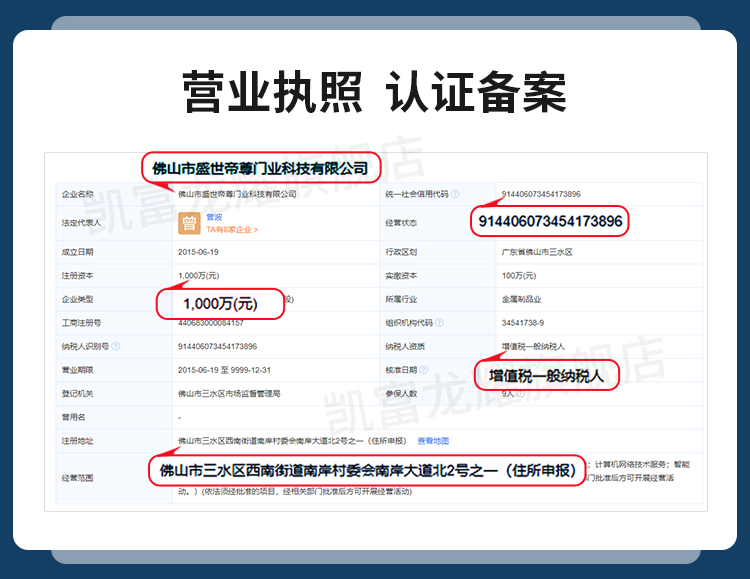The width and height of the screenshot is (750, 579).
Task: Click help icon beside 统一社会信用代码 label
Action: (455, 194)
